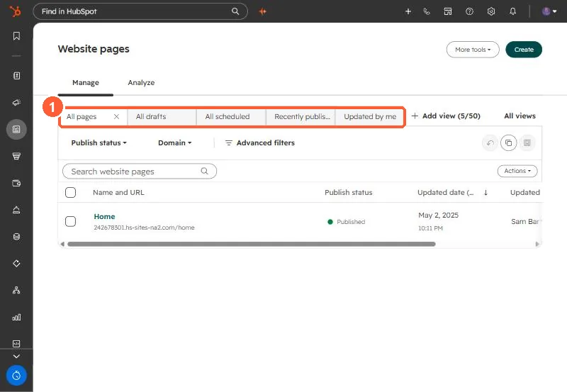The height and width of the screenshot is (392, 567).
Task: Open the More tools dropdown
Action: pos(473,50)
